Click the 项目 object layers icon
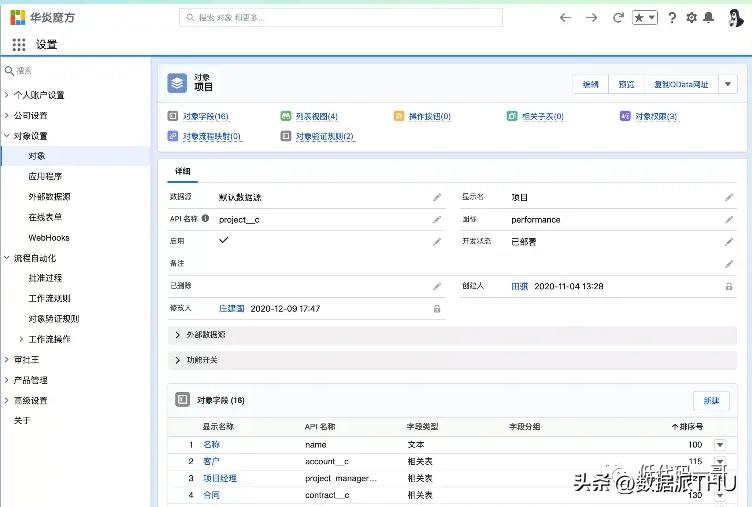 (177, 83)
